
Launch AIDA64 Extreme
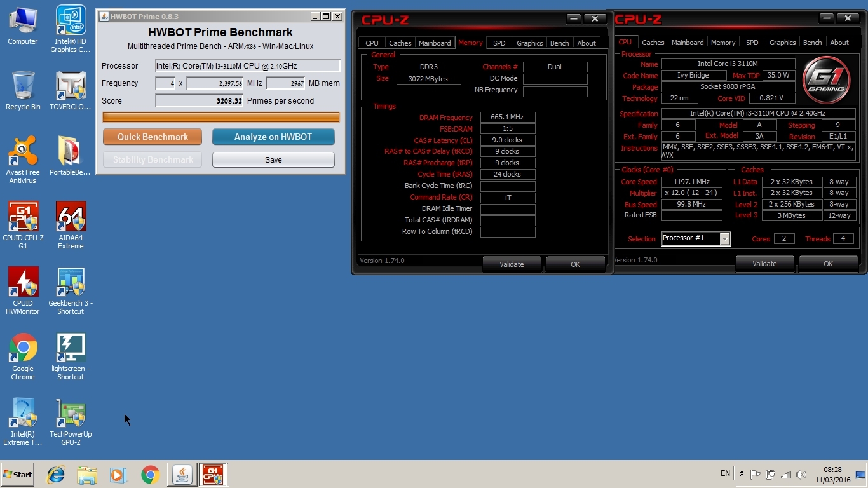tap(71, 226)
